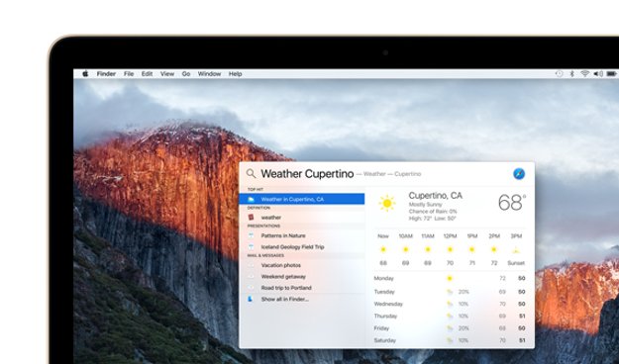619x364 pixels.
Task: Open the Window menu
Action: tap(209, 74)
